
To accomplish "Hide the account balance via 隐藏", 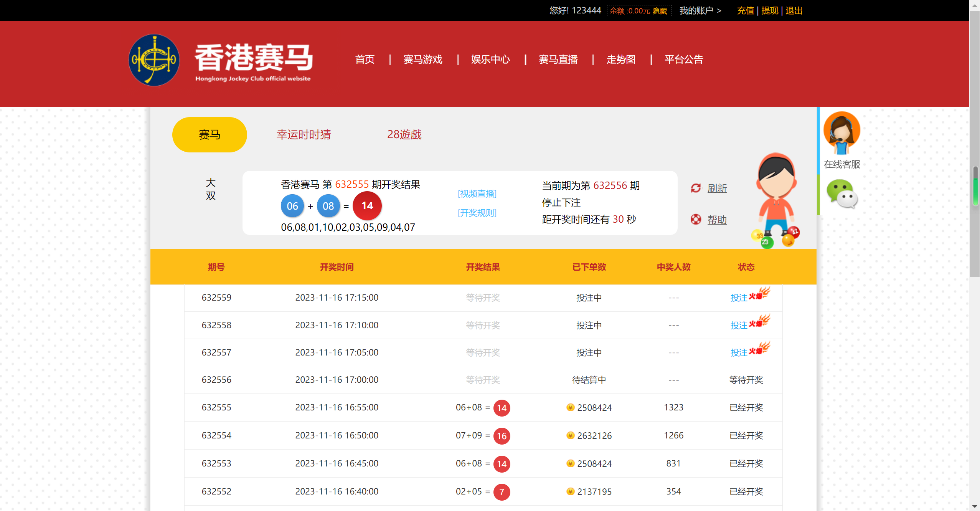I will click(660, 11).
